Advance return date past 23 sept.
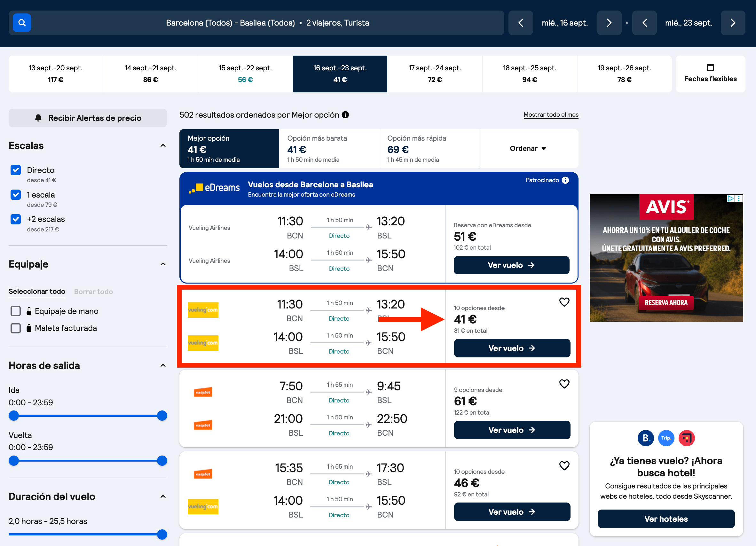 pos(733,23)
